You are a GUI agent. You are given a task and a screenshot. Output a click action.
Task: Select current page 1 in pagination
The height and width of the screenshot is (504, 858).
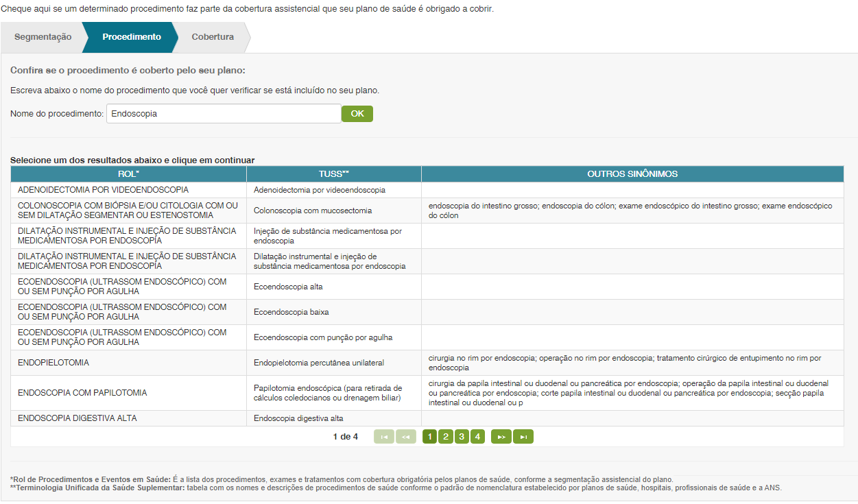click(x=429, y=437)
